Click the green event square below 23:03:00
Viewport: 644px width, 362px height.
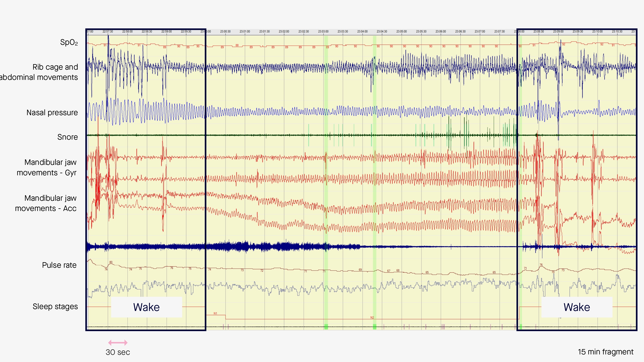(326, 327)
